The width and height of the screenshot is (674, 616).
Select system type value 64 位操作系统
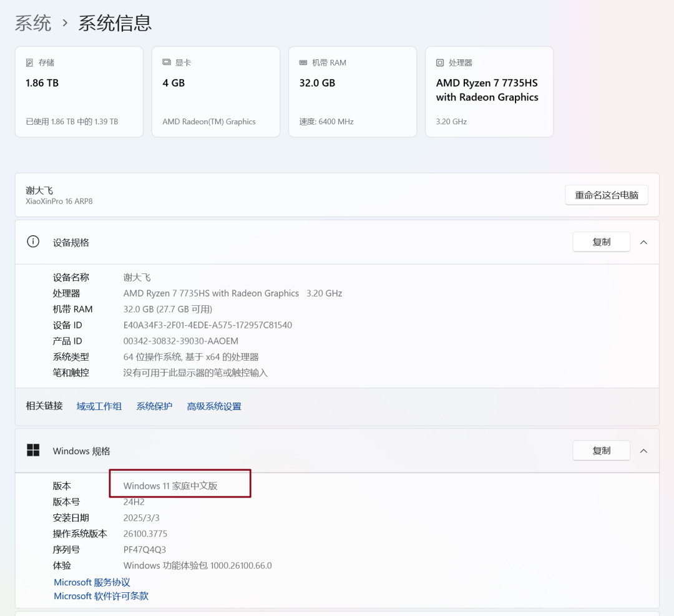tap(191, 357)
